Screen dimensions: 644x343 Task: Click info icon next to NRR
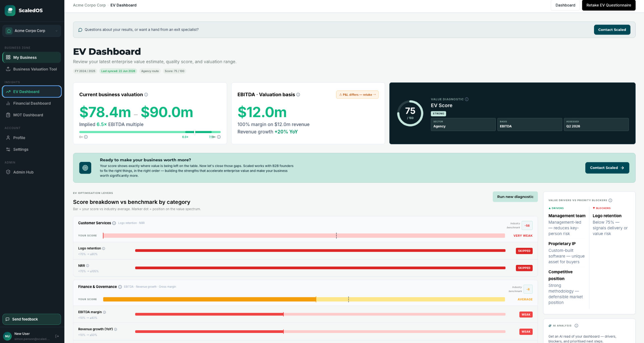tap(88, 266)
